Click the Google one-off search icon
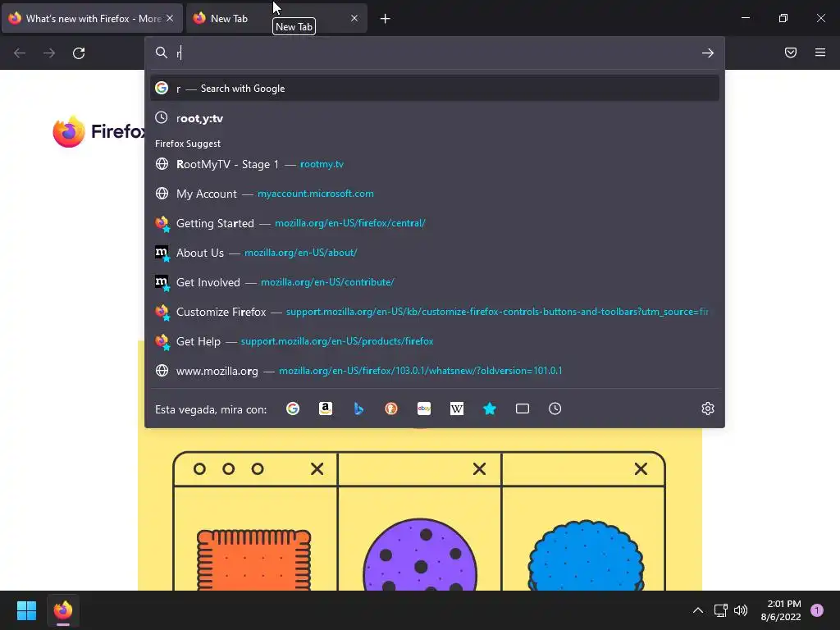This screenshot has height=630, width=840. click(293, 409)
